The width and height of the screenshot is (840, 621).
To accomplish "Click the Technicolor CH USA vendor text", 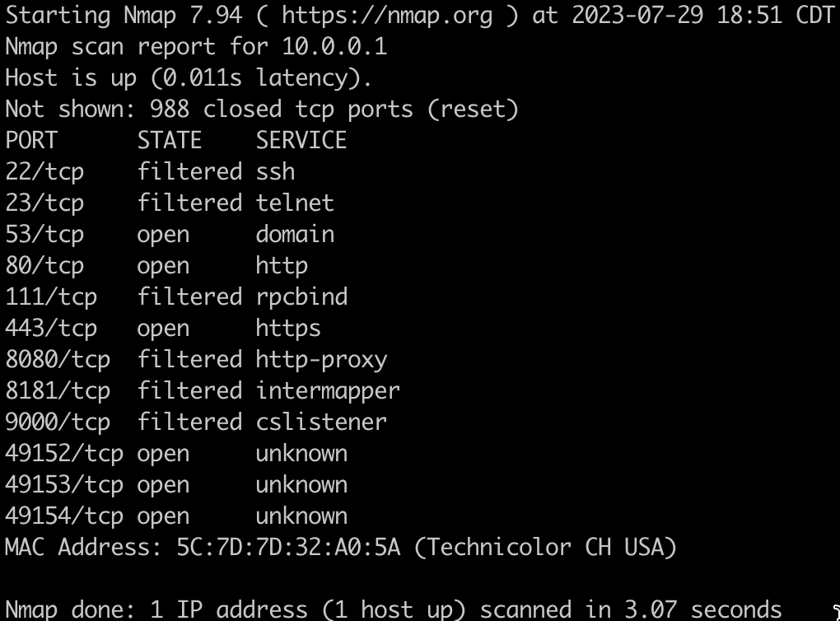I will click(x=545, y=547).
